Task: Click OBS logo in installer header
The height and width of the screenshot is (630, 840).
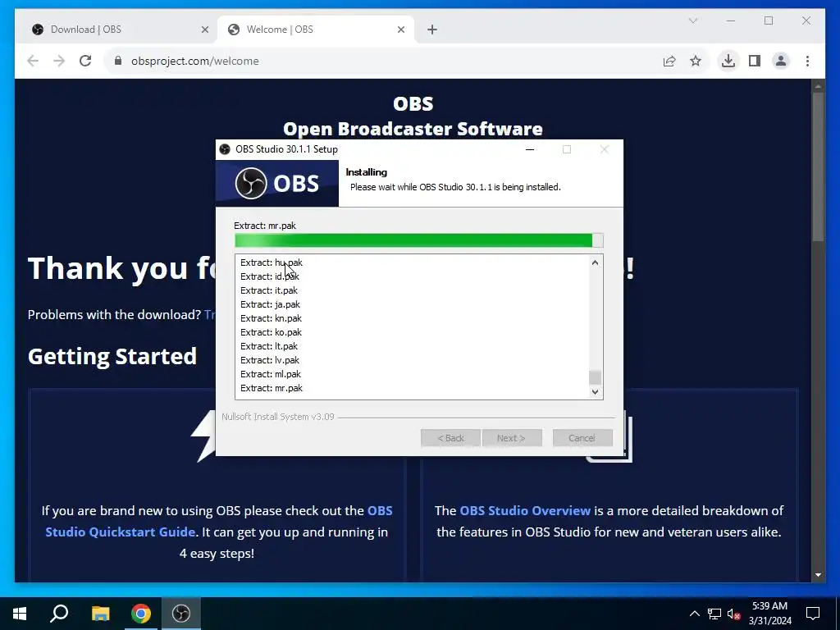Action: 277,183
